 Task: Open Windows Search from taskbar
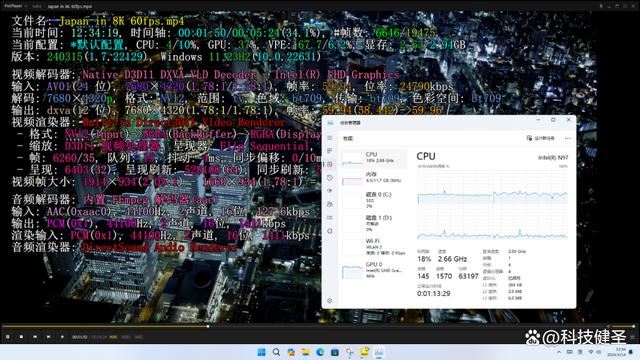(x=276, y=352)
